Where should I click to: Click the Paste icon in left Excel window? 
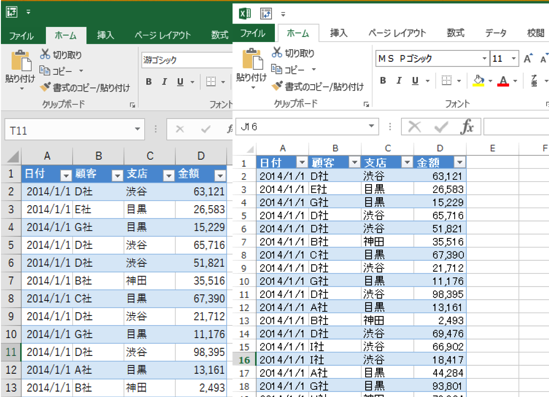coord(21,61)
